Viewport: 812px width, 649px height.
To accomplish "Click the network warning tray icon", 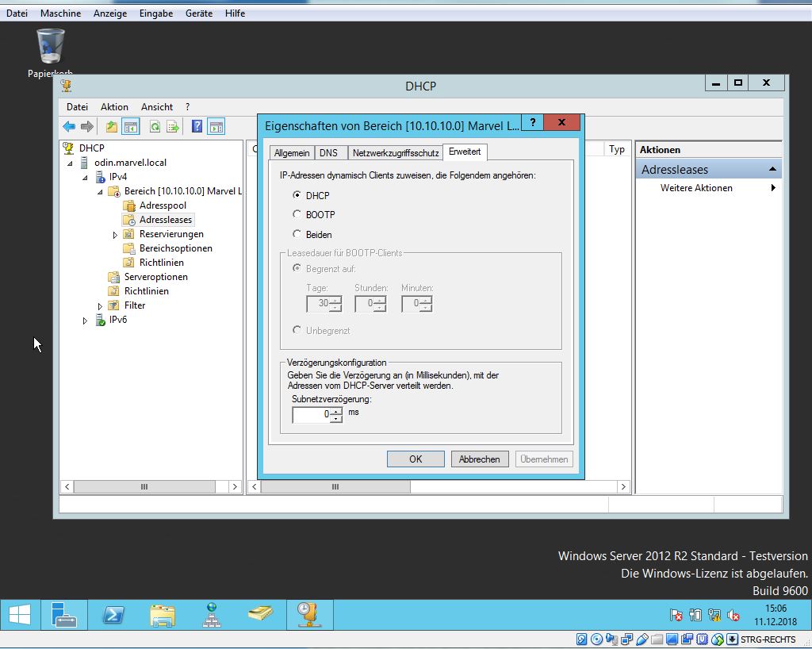I will pos(714,616).
